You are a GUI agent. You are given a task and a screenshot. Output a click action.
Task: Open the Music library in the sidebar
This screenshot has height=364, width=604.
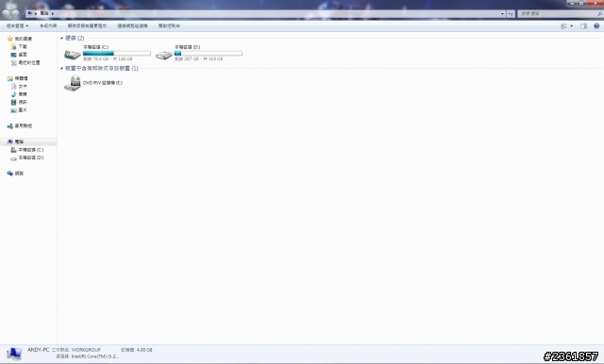coord(19,94)
